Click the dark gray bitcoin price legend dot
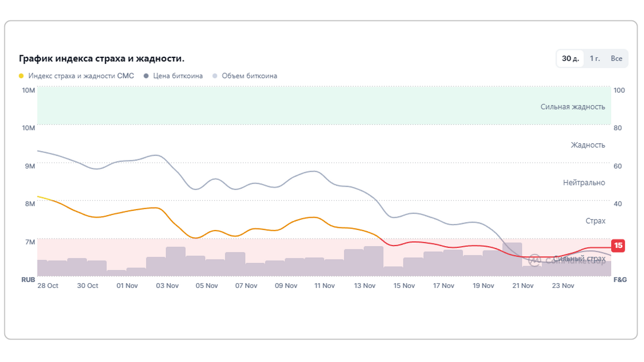Image resolution: width=644 pixels, height=362 pixels. coord(146,76)
